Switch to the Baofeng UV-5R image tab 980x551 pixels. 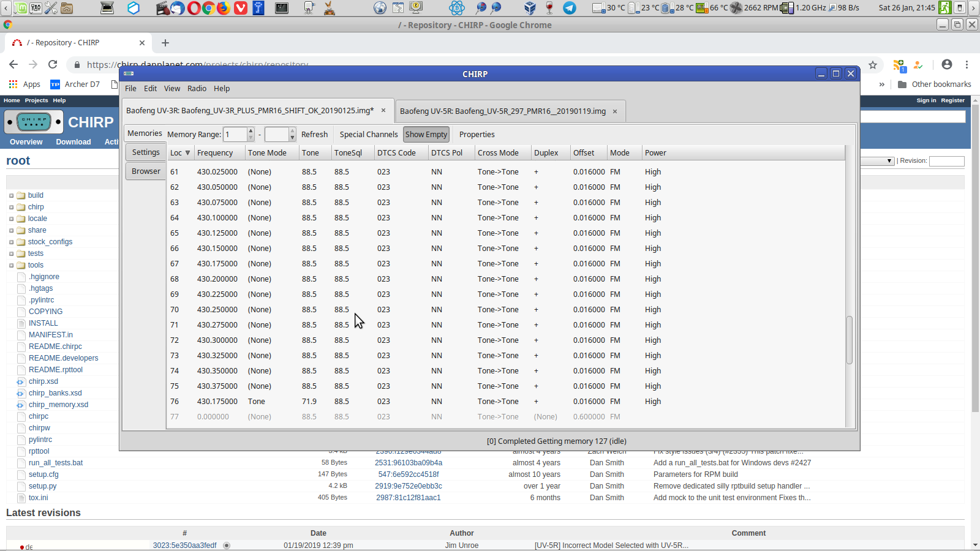point(503,111)
